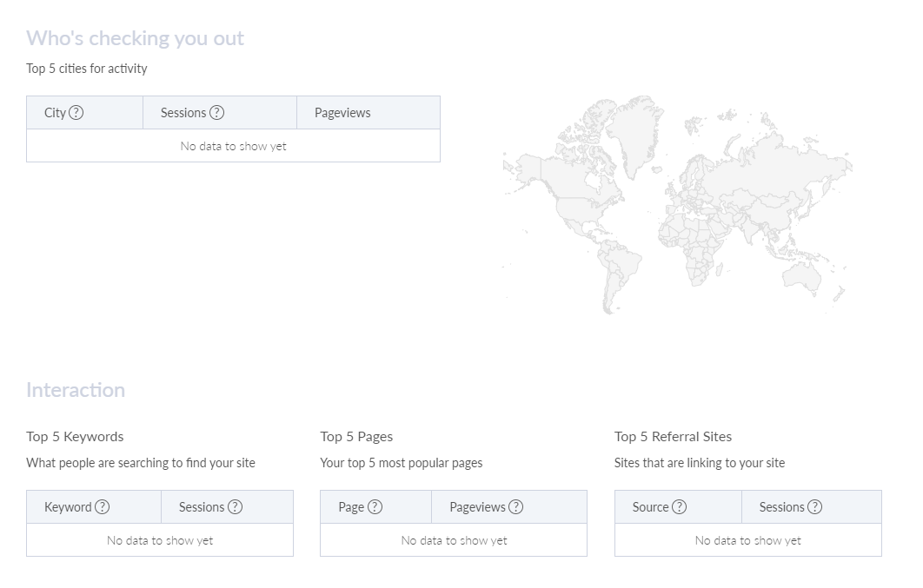923x588 pixels.
Task: Click the empty row in Top 5 Pages table
Action: (x=454, y=540)
